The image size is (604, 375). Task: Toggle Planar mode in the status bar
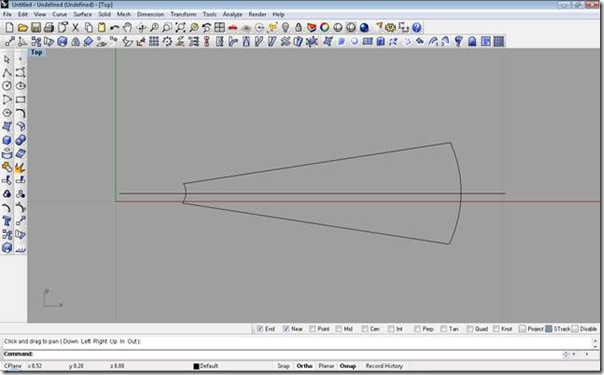point(326,366)
